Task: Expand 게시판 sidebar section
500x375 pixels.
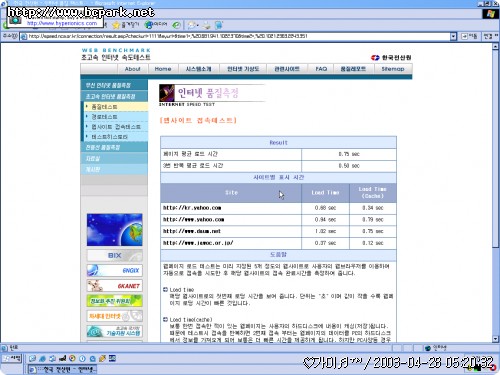Action: [114, 169]
